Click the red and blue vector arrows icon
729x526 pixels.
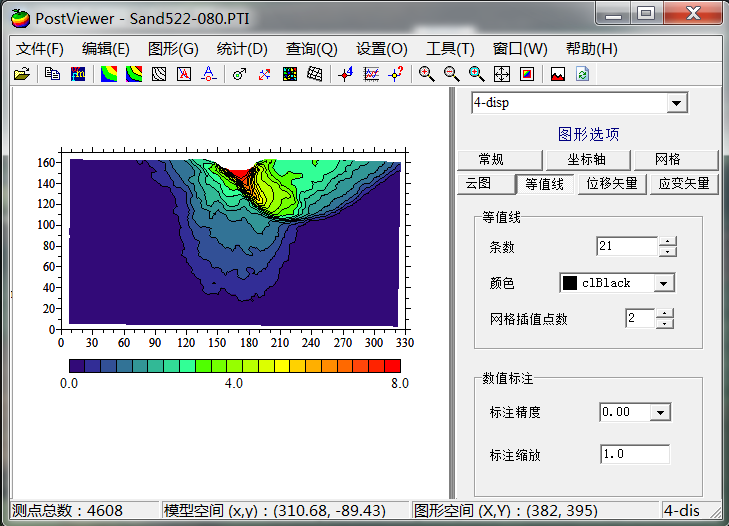(265, 74)
